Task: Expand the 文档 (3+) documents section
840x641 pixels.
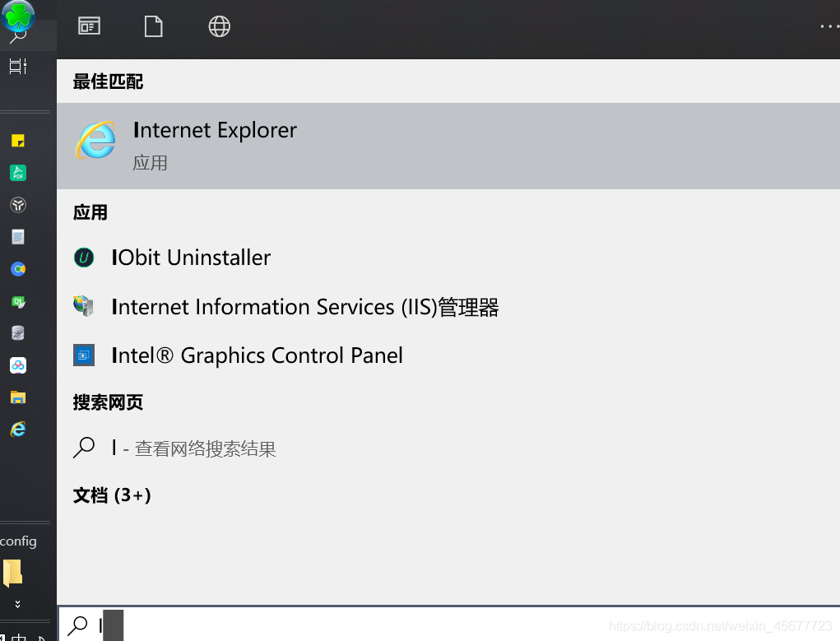Action: (112, 495)
